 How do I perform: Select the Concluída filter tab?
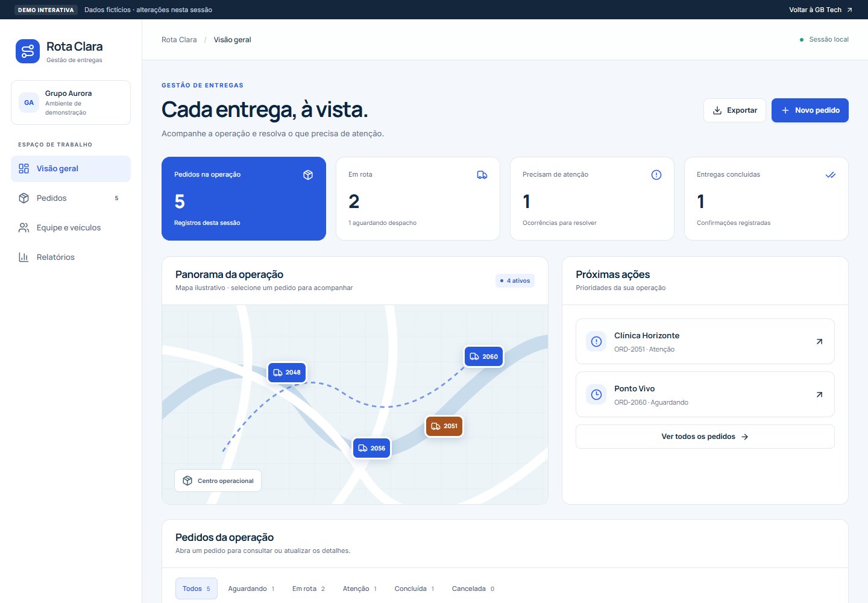[x=414, y=589]
